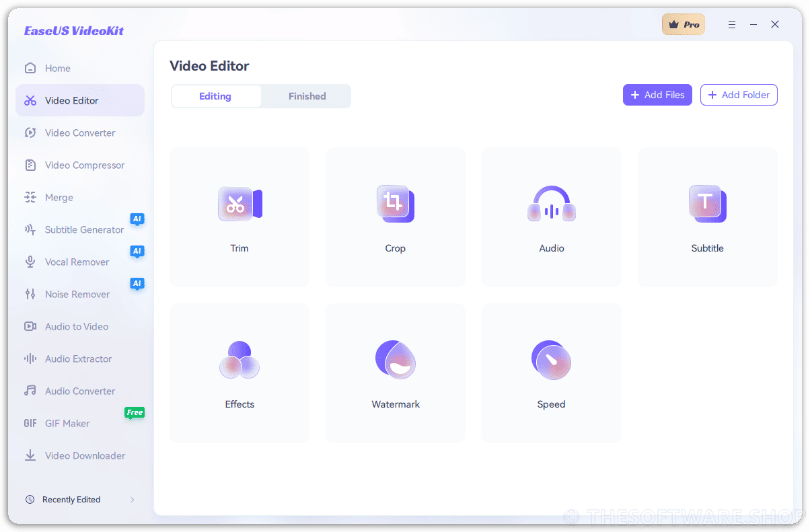Click the Effects card label
The image size is (810, 532).
240,404
